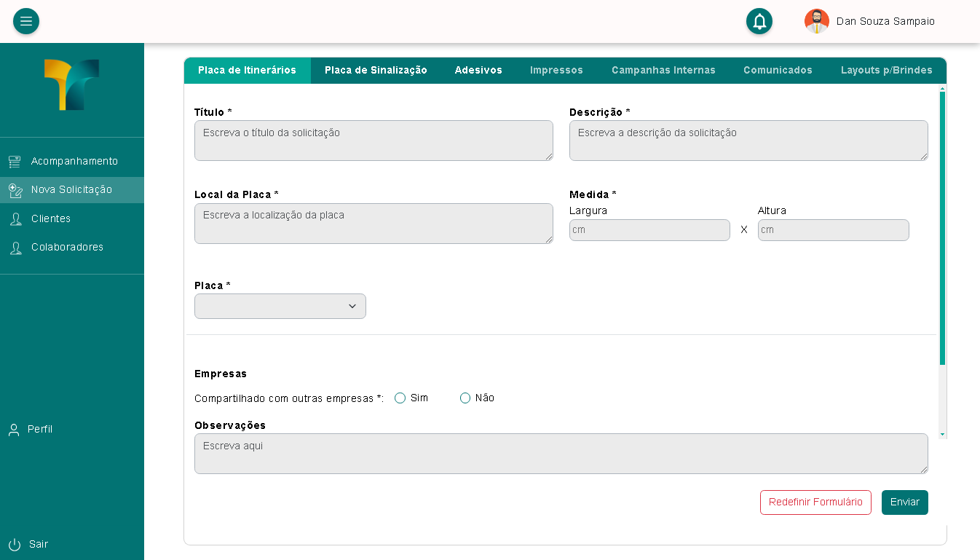Click the Acompanhamento sidebar icon

pos(15,162)
